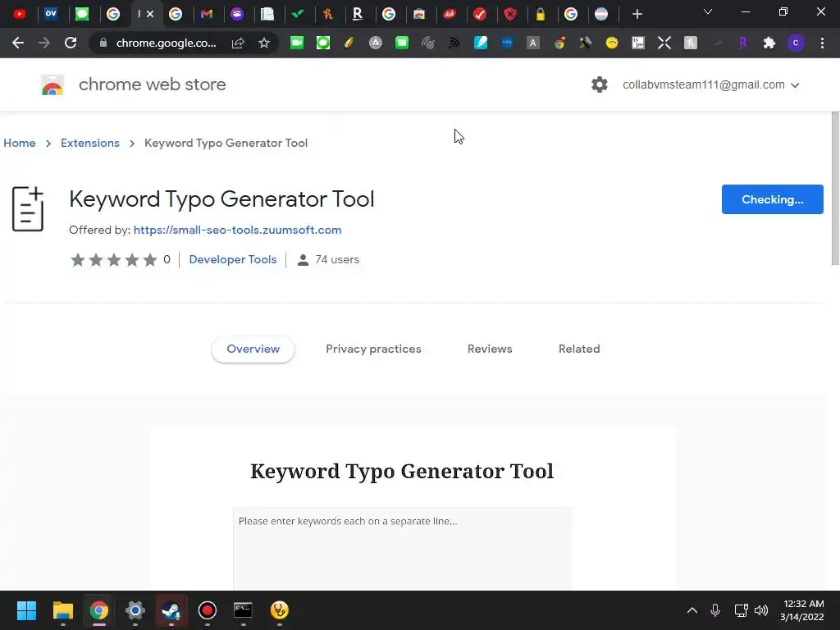Go to the Developer Tools category
Viewport: 840px width, 630px height.
[232, 259]
